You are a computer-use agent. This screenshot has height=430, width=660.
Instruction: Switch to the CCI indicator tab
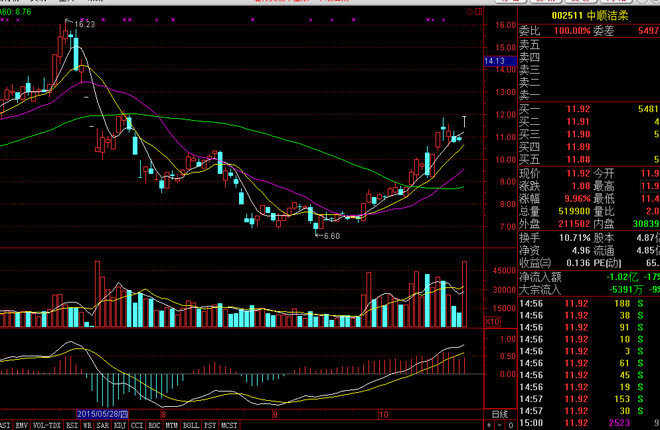tap(137, 425)
